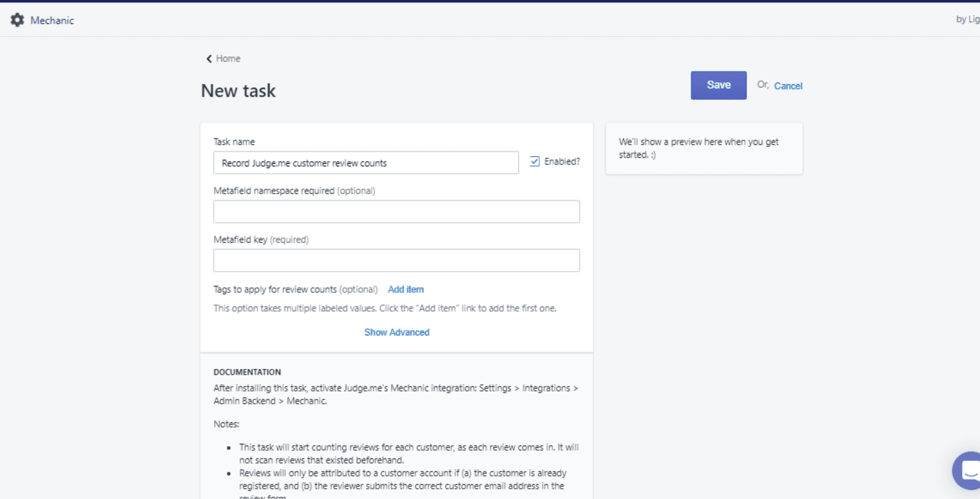The height and width of the screenshot is (499, 980).
Task: Click the "Enabled?" checkbox label
Action: pyautogui.click(x=562, y=162)
